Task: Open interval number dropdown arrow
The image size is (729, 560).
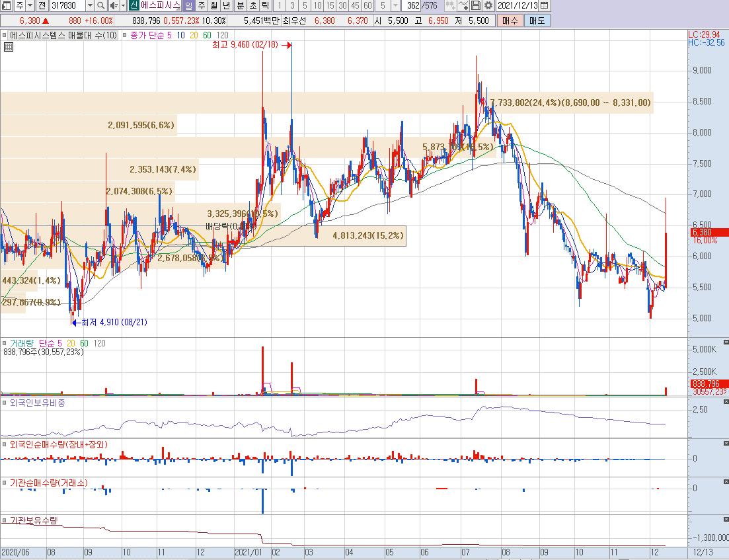Action: pos(396,5)
